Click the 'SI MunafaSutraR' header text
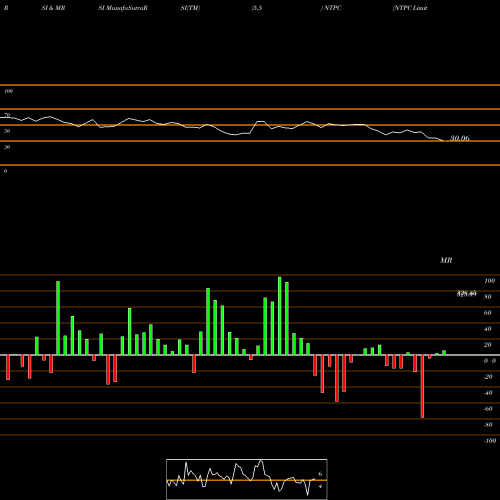This screenshot has height=500, width=500. pos(123,8)
